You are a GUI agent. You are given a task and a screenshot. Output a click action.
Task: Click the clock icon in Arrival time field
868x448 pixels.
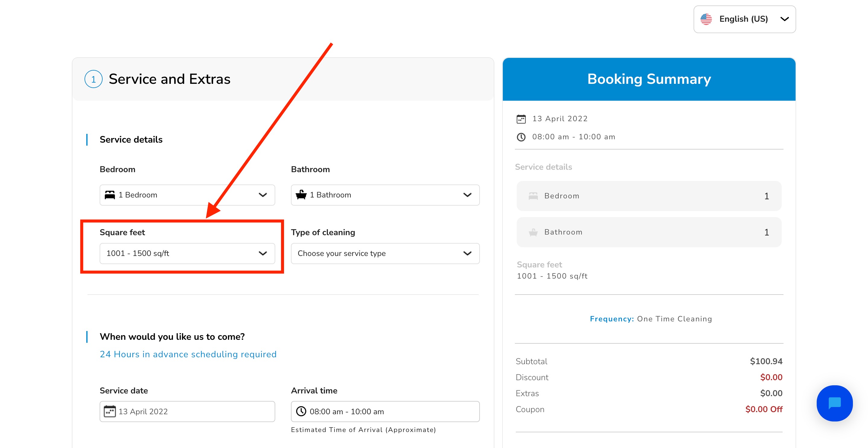[301, 411]
